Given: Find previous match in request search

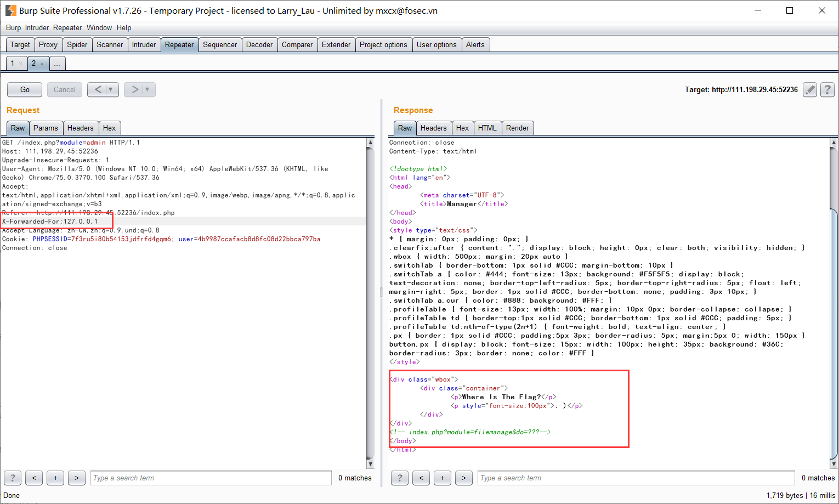Looking at the screenshot, I should coord(34,478).
